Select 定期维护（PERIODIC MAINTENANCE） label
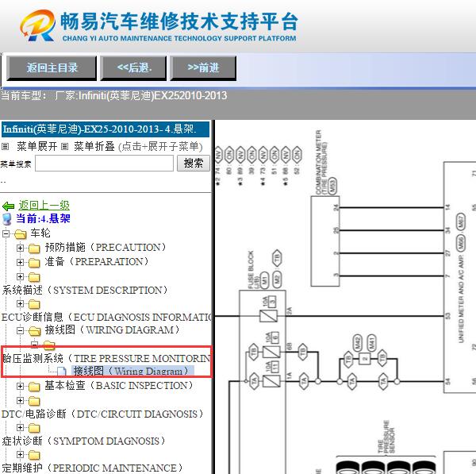The width and height of the screenshot is (476, 474). [93, 468]
